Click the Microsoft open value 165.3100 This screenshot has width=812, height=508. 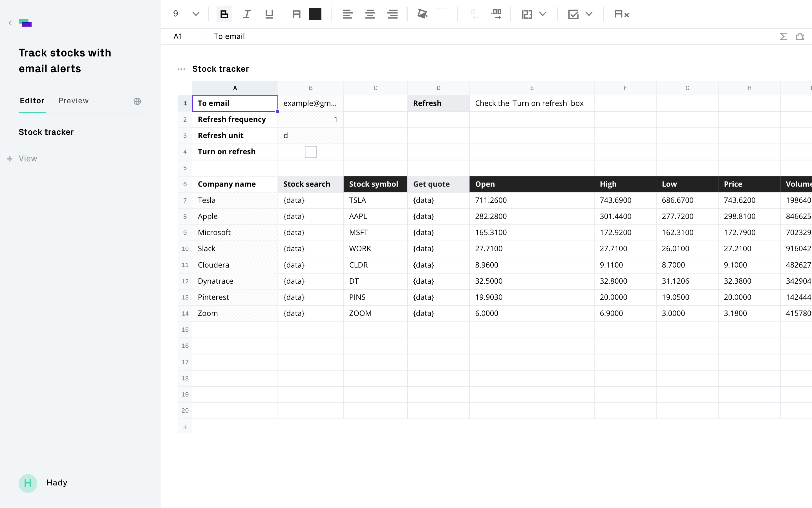coord(532,233)
